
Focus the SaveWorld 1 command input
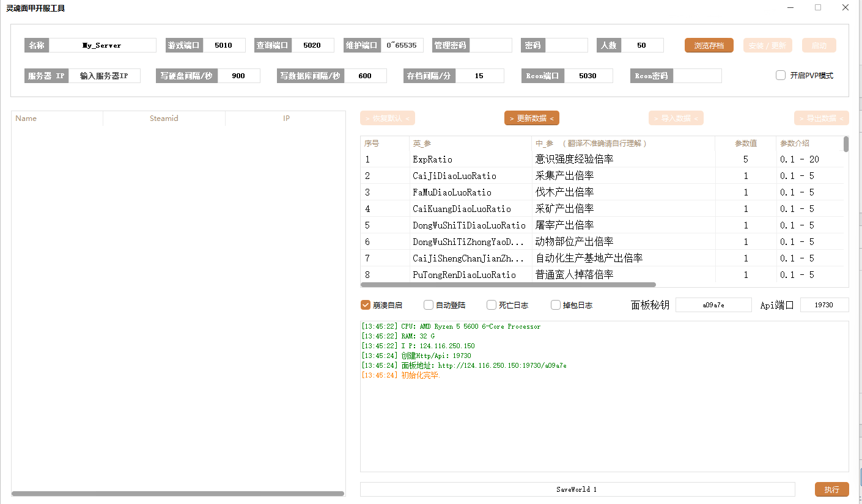pyautogui.click(x=577, y=489)
